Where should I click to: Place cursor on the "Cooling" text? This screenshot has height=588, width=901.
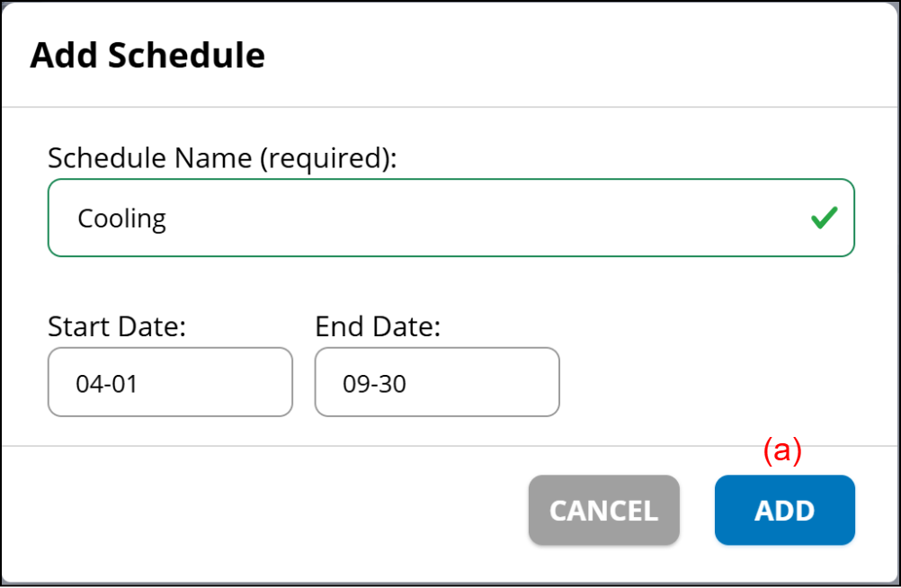coord(121,218)
